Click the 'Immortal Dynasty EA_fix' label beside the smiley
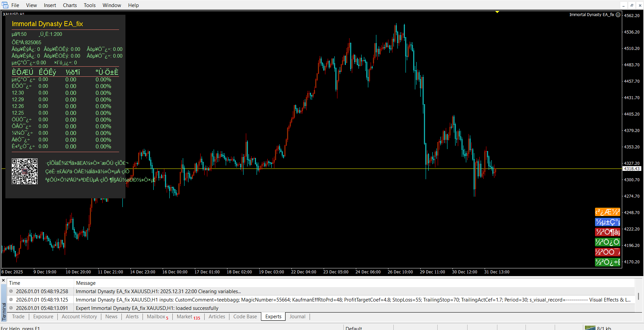The image size is (644, 330). point(592,15)
